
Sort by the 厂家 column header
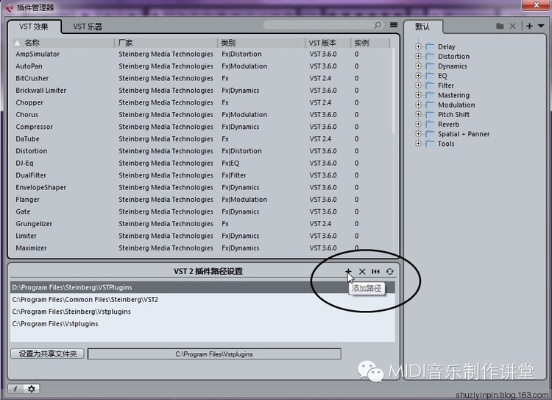[166, 43]
